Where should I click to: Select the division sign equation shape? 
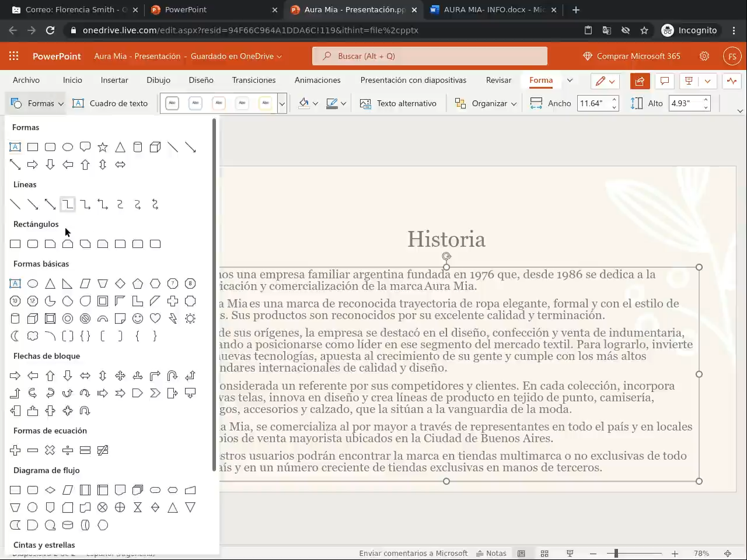(68, 450)
